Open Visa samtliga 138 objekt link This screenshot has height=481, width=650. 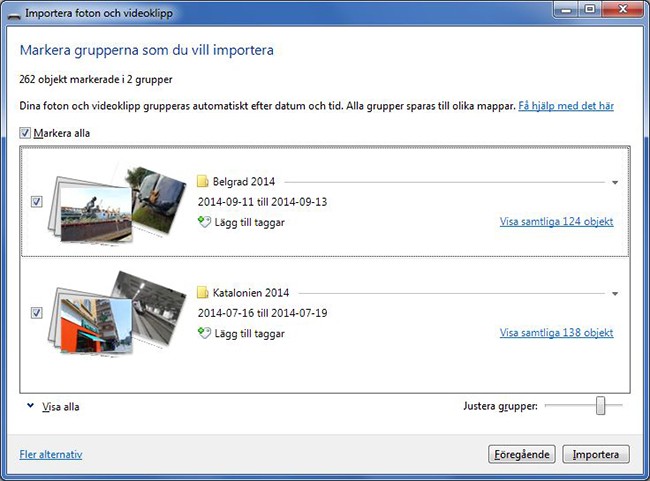tap(556, 333)
